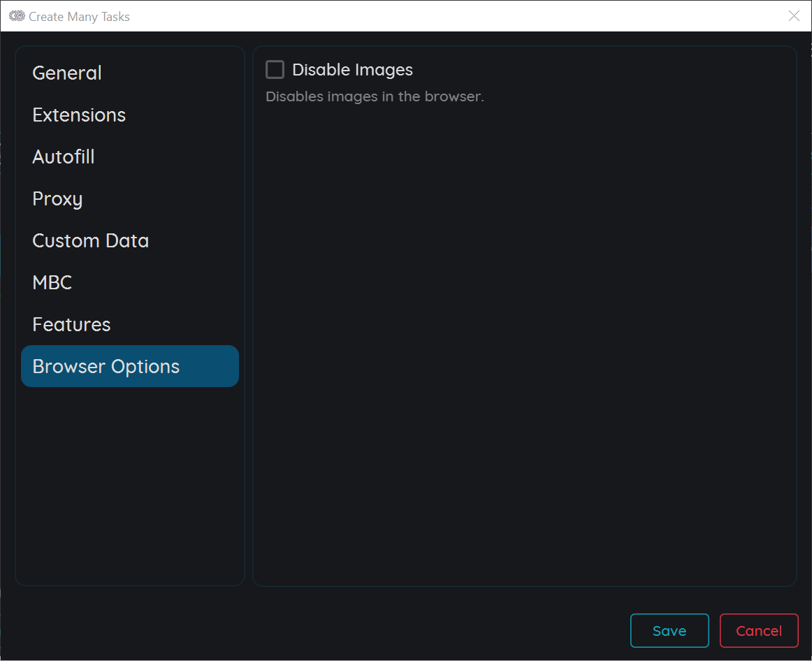The height and width of the screenshot is (661, 812).
Task: View the Custom Data options
Action: pyautogui.click(x=90, y=240)
